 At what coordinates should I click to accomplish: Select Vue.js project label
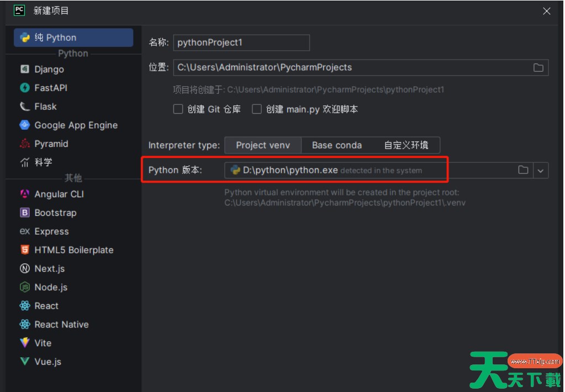tap(48, 362)
